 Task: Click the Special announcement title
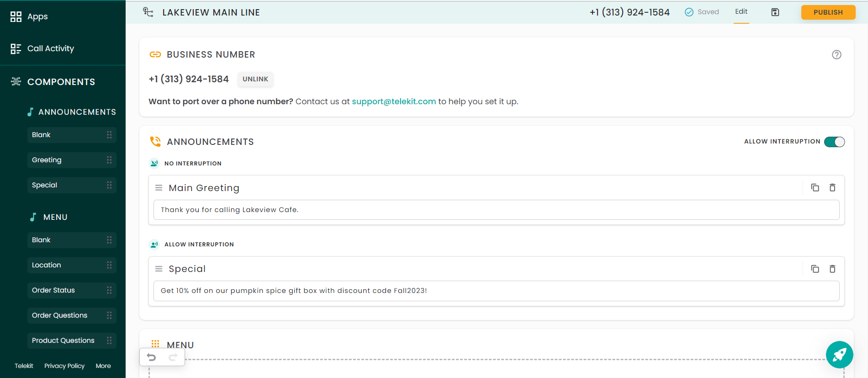(187, 269)
